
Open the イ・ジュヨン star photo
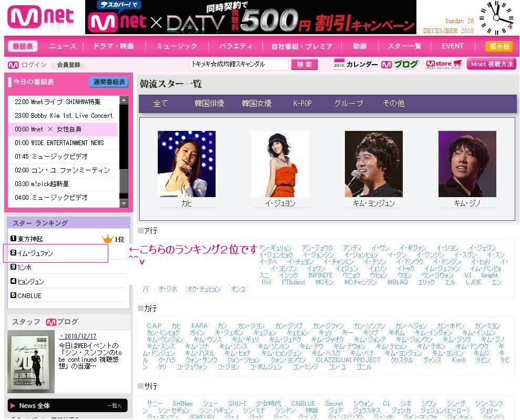click(x=280, y=164)
